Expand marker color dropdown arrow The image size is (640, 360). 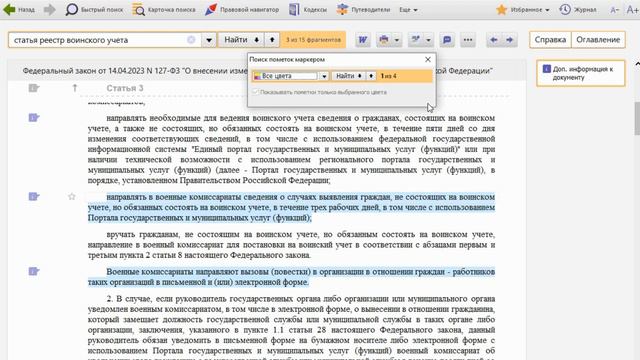324,76
